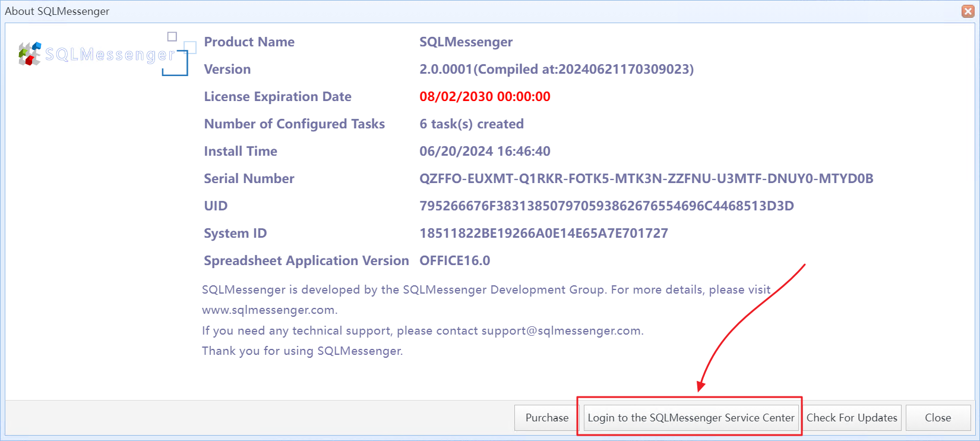This screenshot has width=980, height=441.
Task: Close the About SQLMessenger dialog with X
Action: (968, 11)
